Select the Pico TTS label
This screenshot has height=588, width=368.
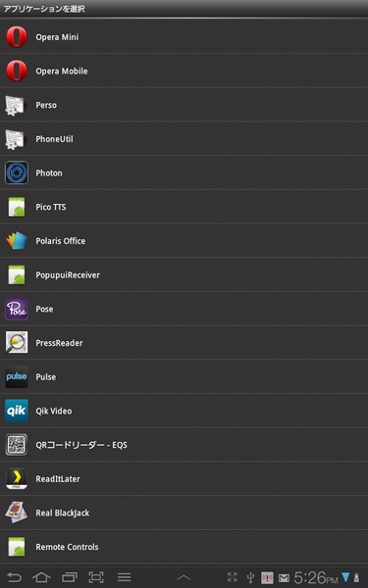(51, 207)
